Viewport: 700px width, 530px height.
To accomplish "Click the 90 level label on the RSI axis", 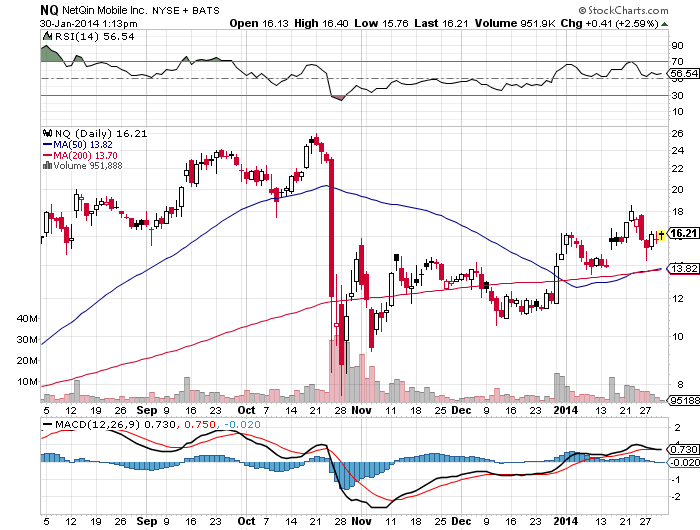I will pyautogui.click(x=677, y=45).
